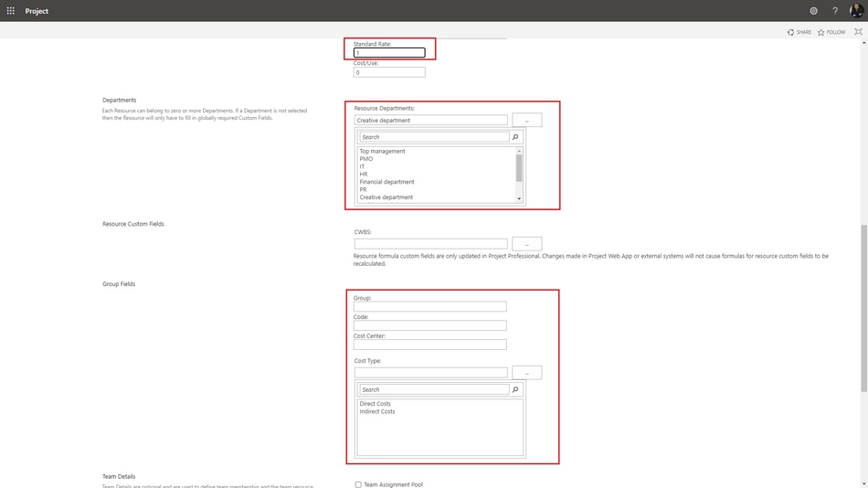This screenshot has height=488, width=868.
Task: Open the settings gear icon
Action: [813, 11]
